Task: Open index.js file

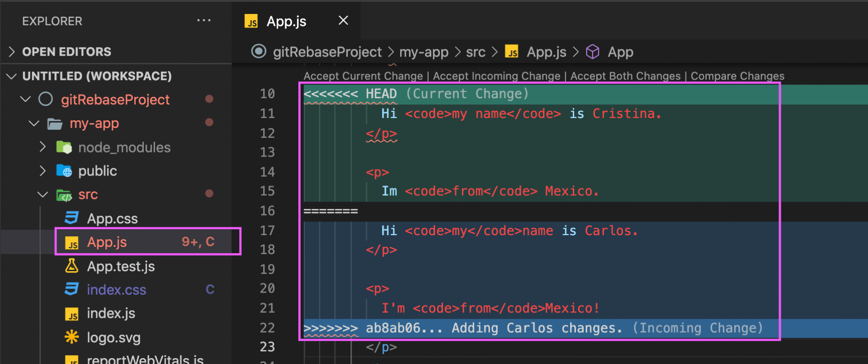Action: [111, 313]
